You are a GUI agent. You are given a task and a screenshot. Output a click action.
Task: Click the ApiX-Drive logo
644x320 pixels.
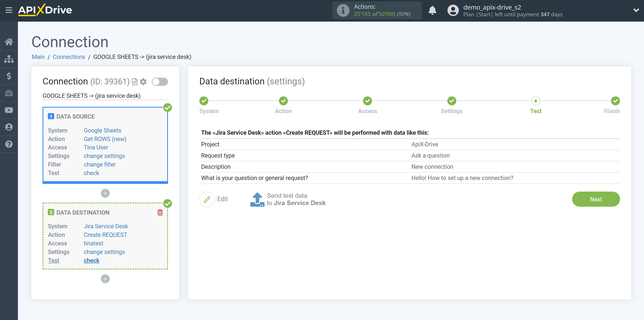(45, 10)
